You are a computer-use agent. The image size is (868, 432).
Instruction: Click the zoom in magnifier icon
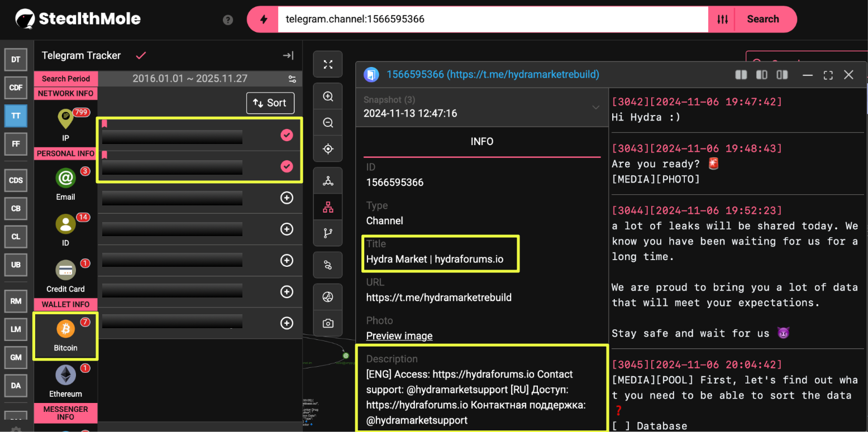point(328,97)
